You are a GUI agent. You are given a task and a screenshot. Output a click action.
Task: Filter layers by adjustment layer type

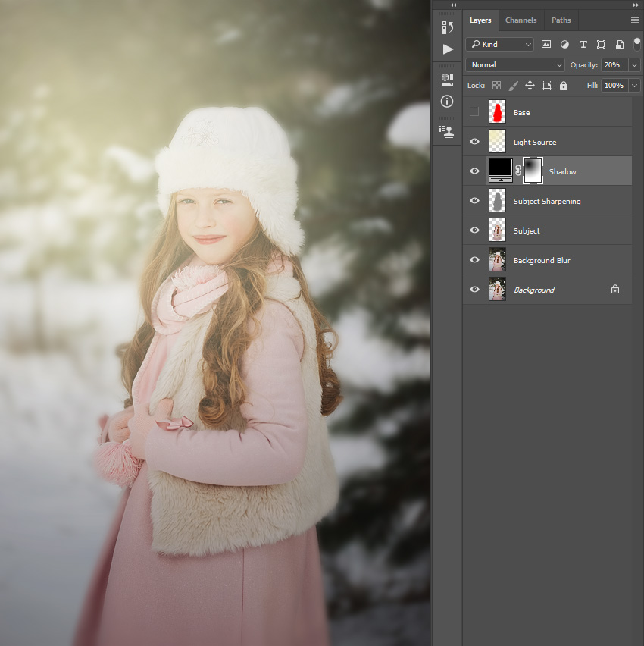point(564,45)
